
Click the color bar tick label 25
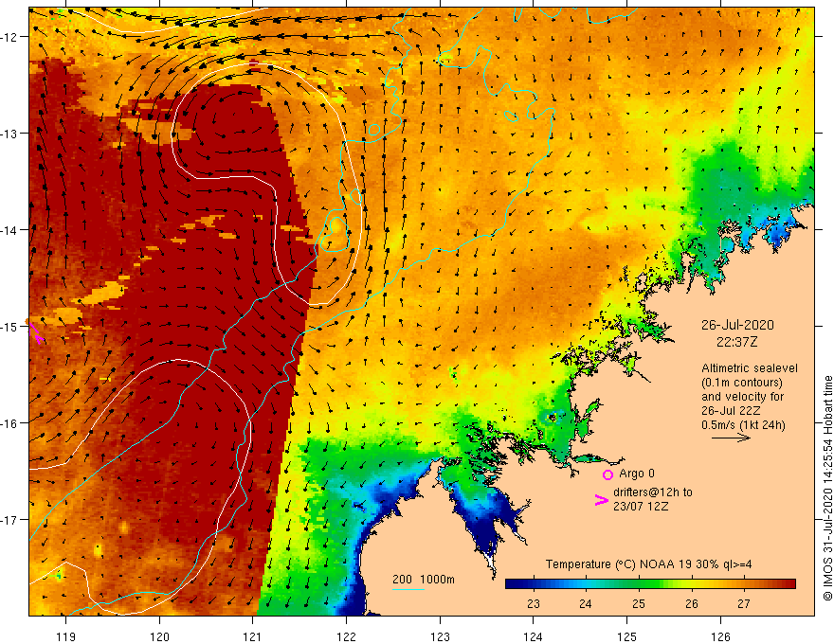(x=638, y=603)
